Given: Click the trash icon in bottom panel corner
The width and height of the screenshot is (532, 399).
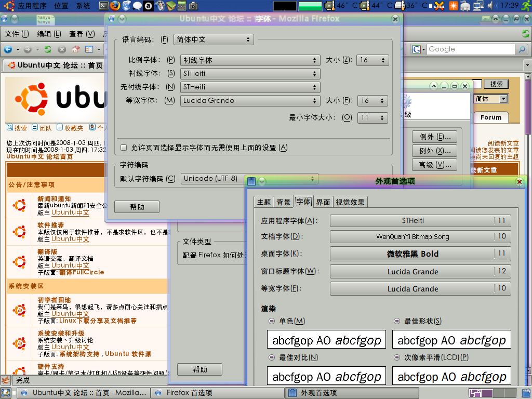Looking at the screenshot, I should click(x=527, y=393).
